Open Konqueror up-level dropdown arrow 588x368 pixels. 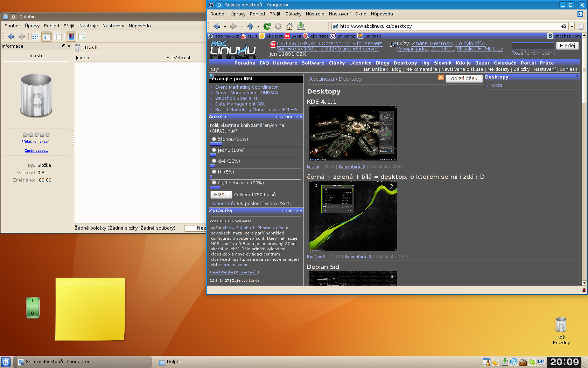click(x=258, y=27)
